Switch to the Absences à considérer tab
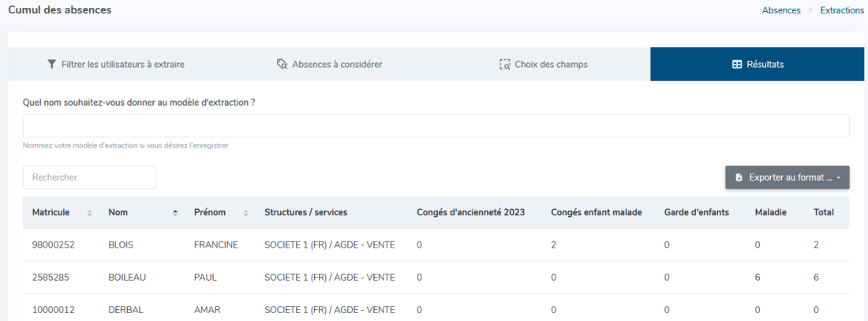Screen dimensions: 868x321 tap(329, 64)
